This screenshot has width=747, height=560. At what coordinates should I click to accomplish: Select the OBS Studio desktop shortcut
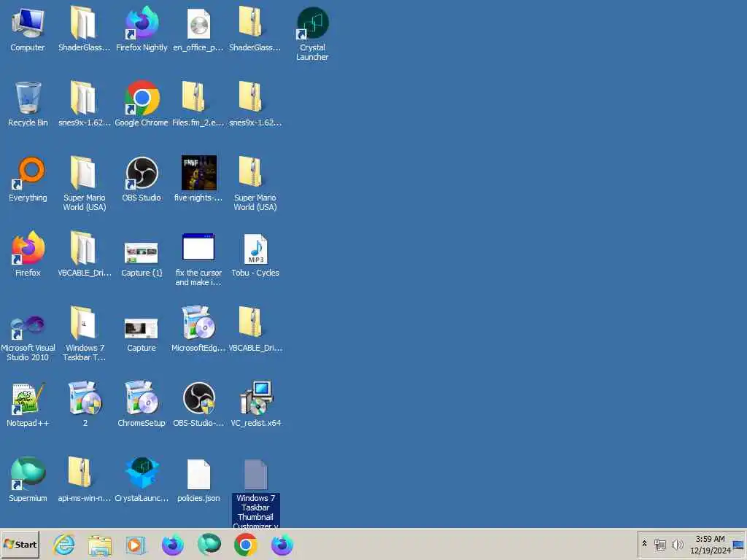pyautogui.click(x=142, y=179)
